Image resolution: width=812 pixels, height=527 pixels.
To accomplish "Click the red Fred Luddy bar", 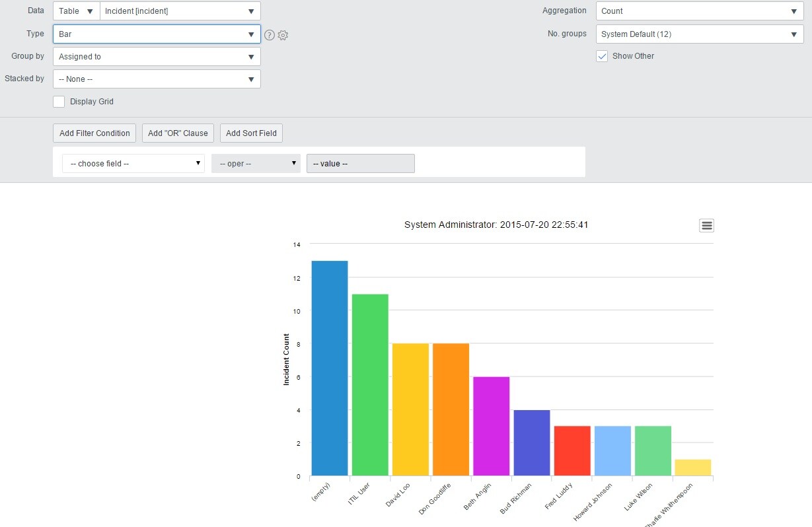I will [572, 451].
